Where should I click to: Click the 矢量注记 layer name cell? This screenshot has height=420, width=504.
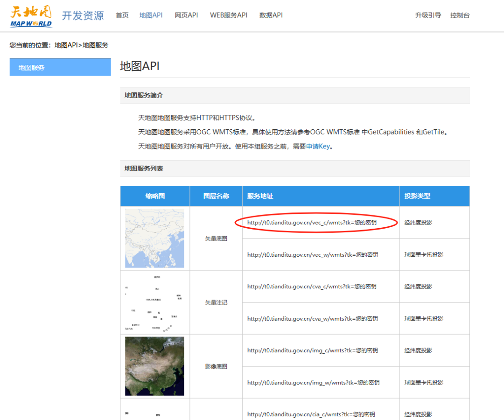point(216,302)
